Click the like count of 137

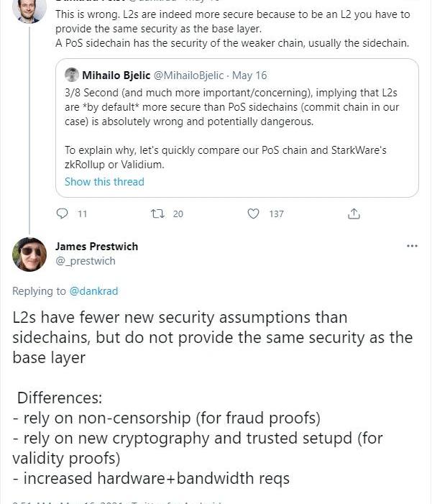[x=276, y=214]
